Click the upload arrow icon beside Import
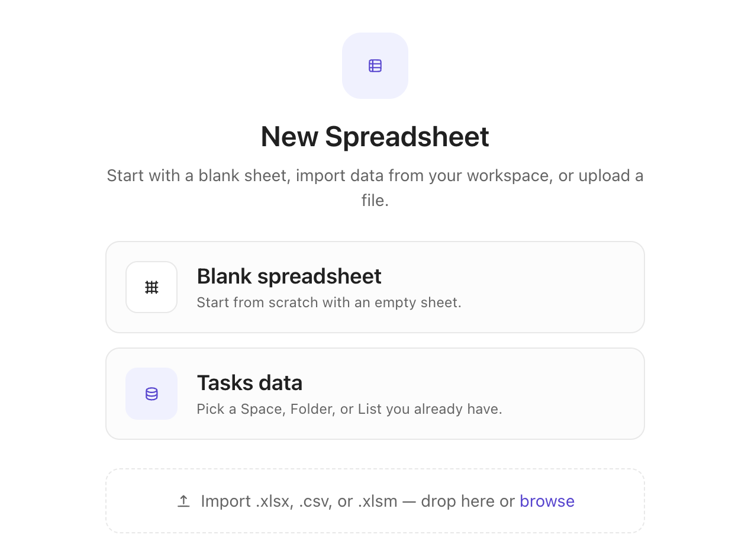Image resolution: width=748 pixels, height=560 pixels. [183, 501]
